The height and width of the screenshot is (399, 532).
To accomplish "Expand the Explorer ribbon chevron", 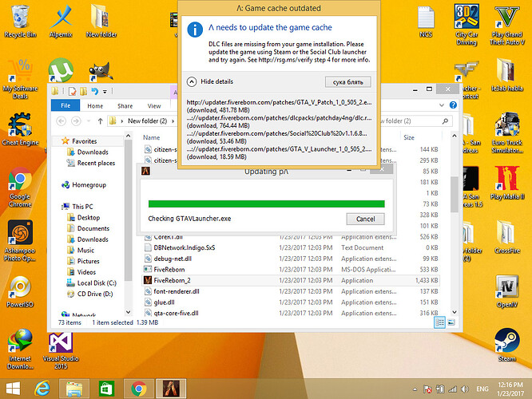I will click(442, 105).
